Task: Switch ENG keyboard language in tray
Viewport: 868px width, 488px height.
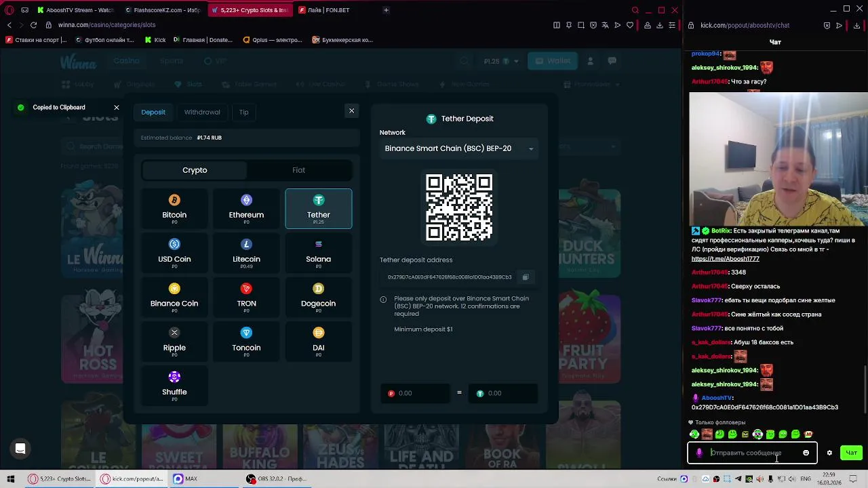Action: (x=806, y=479)
